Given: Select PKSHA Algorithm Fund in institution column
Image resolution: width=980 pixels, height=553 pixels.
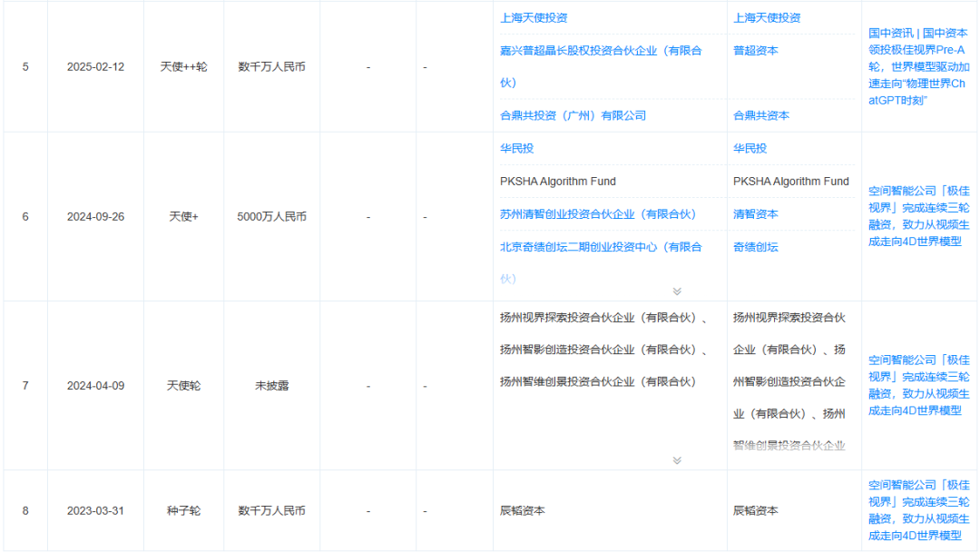Looking at the screenshot, I should click(x=790, y=182).
